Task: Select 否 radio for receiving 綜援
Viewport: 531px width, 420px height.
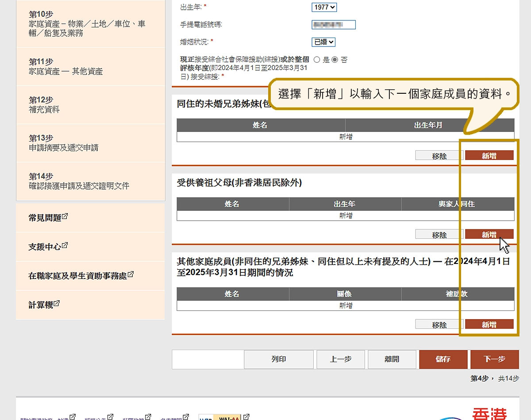Action: tap(335, 60)
